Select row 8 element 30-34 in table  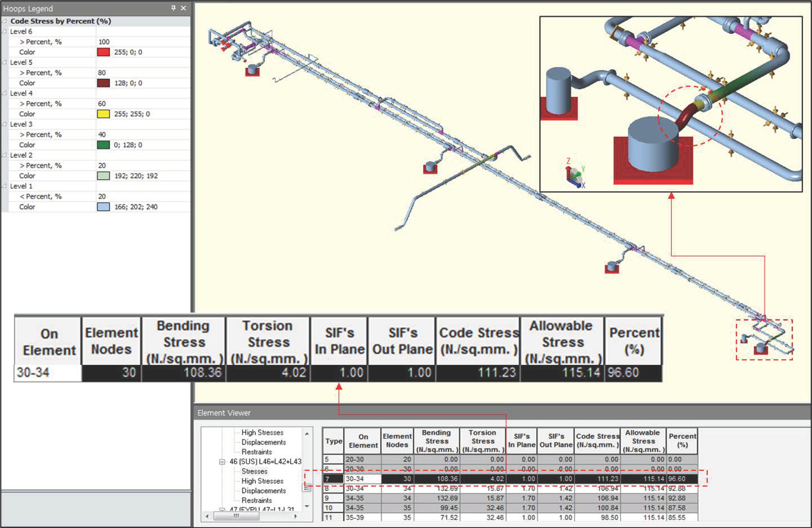(355, 488)
